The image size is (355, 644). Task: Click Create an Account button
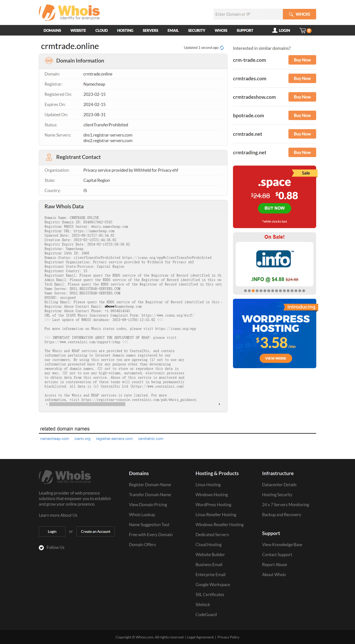(x=95, y=532)
